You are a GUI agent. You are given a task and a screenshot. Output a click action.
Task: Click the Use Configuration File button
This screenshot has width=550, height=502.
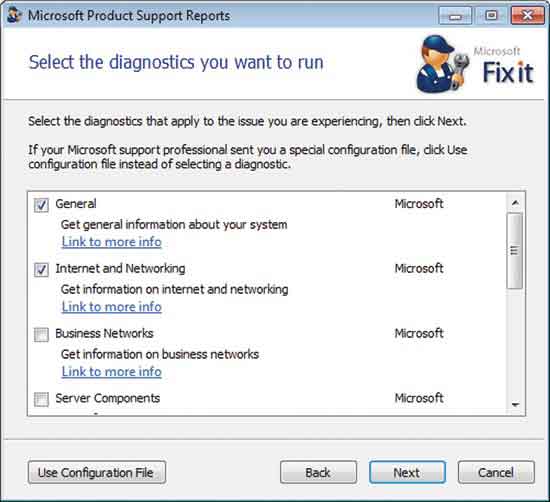(97, 473)
